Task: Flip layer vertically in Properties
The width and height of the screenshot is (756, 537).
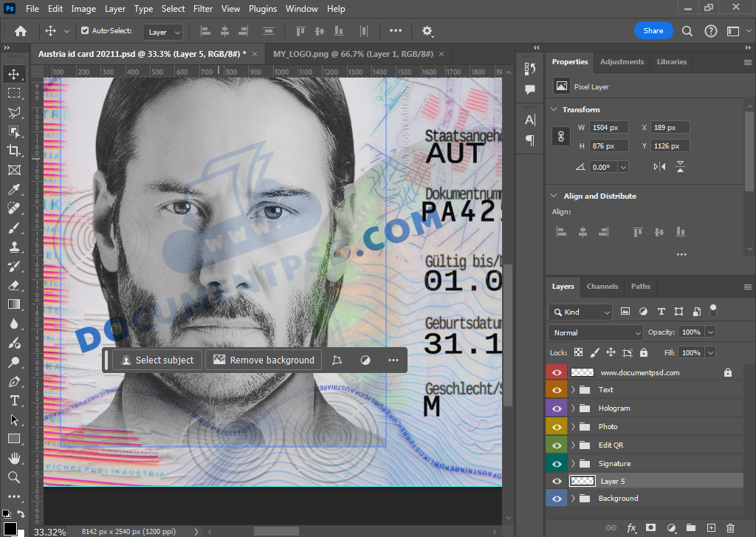Action: tap(680, 167)
